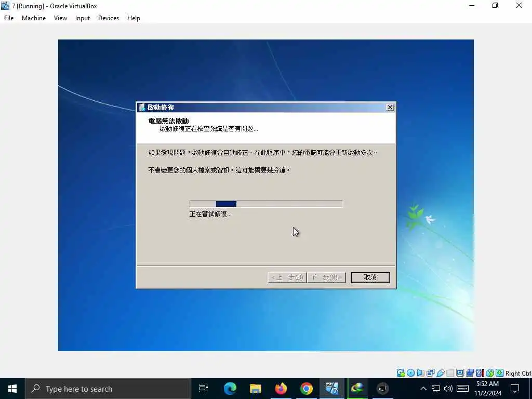
Task: Open the VirtualBox audio status icon
Action: click(420, 373)
